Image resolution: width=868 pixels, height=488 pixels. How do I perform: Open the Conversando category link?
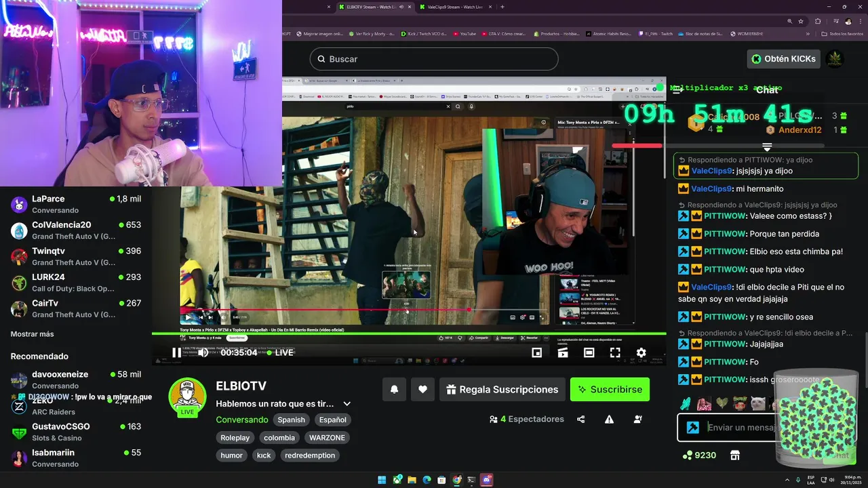coord(242,420)
